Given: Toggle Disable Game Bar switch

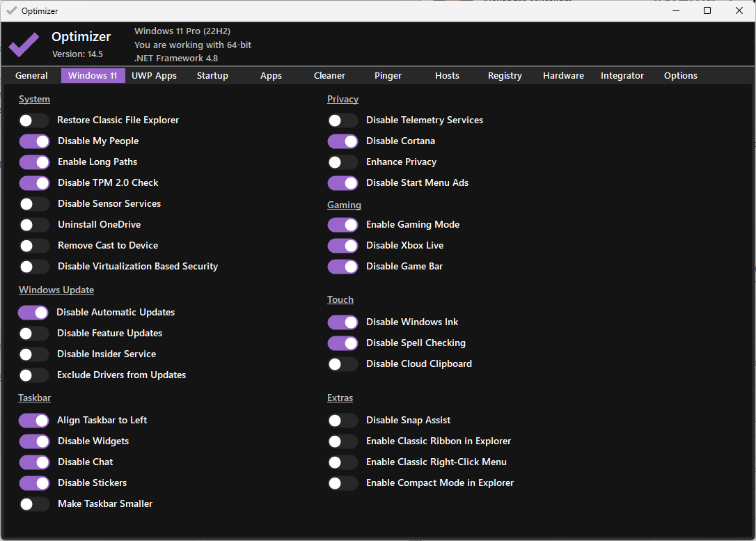Looking at the screenshot, I should (342, 267).
